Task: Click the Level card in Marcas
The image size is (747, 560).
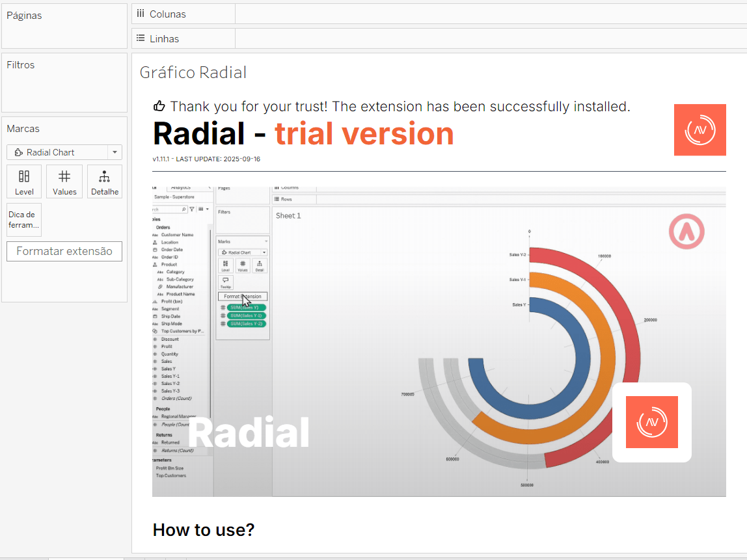Action: point(24,181)
